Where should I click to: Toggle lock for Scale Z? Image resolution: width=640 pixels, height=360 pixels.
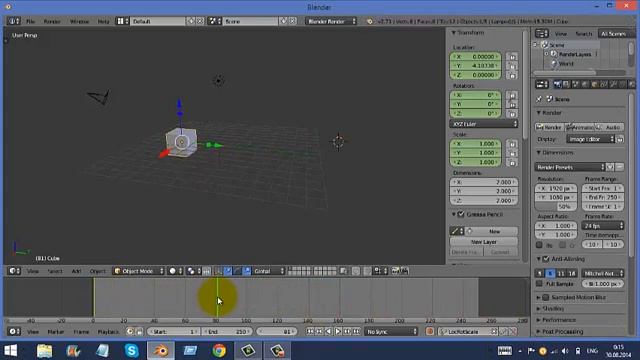click(512, 162)
